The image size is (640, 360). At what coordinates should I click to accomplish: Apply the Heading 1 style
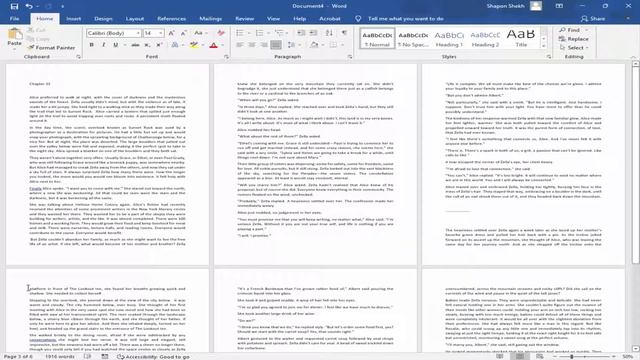pyautogui.click(x=449, y=38)
